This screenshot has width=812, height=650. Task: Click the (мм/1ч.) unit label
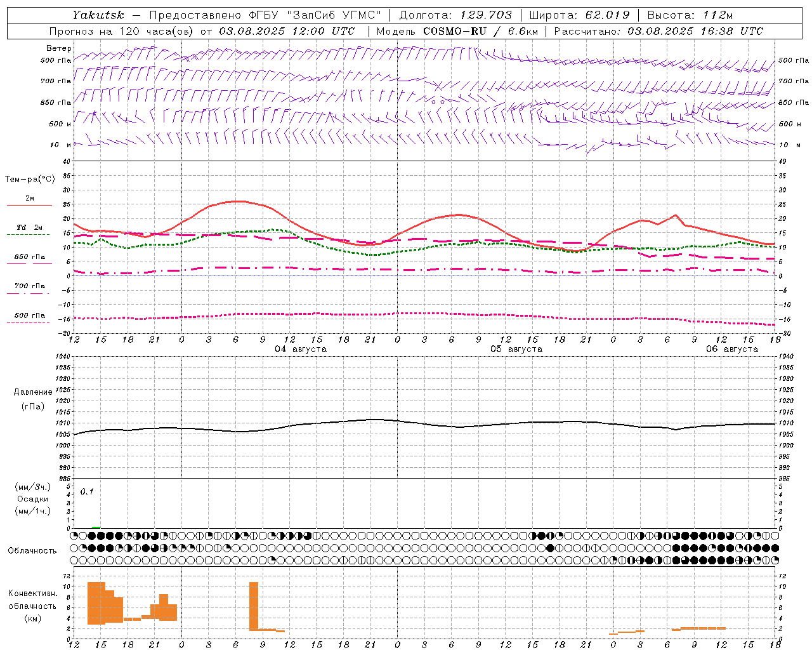[33, 511]
